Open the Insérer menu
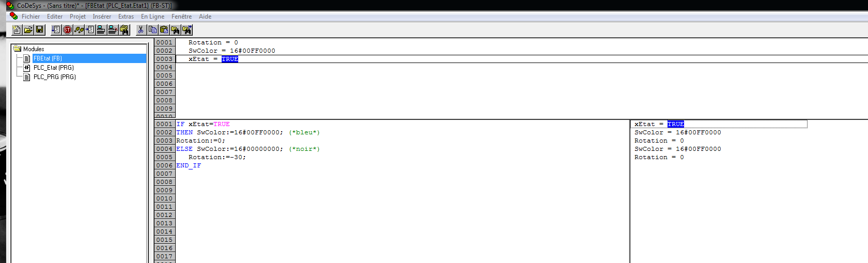The width and height of the screenshot is (868, 263). click(102, 17)
